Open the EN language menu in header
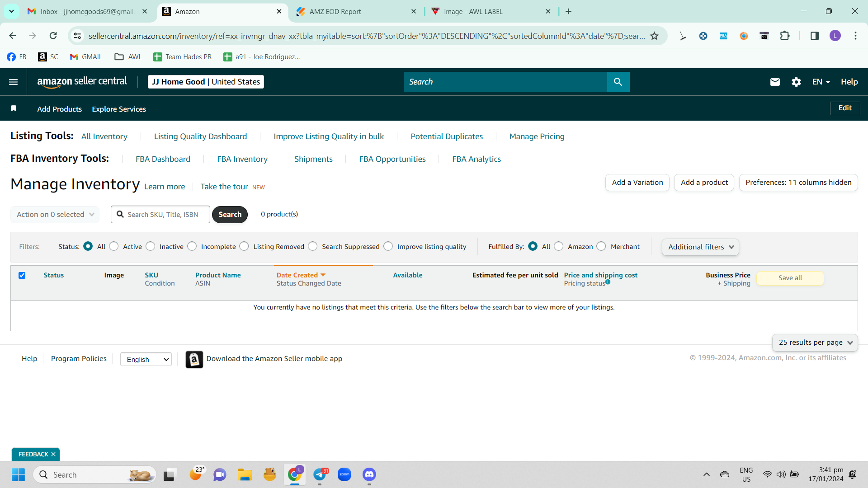Image resolution: width=868 pixels, height=488 pixels. (x=821, y=82)
